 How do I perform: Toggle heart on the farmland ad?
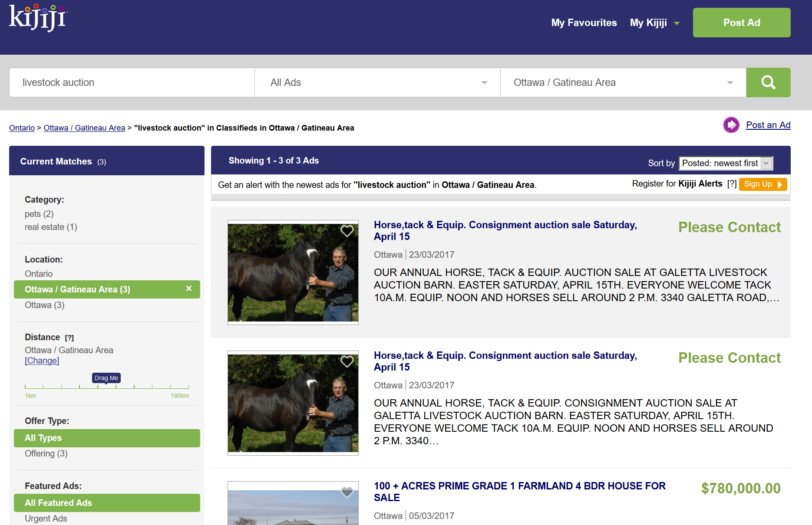tap(347, 492)
